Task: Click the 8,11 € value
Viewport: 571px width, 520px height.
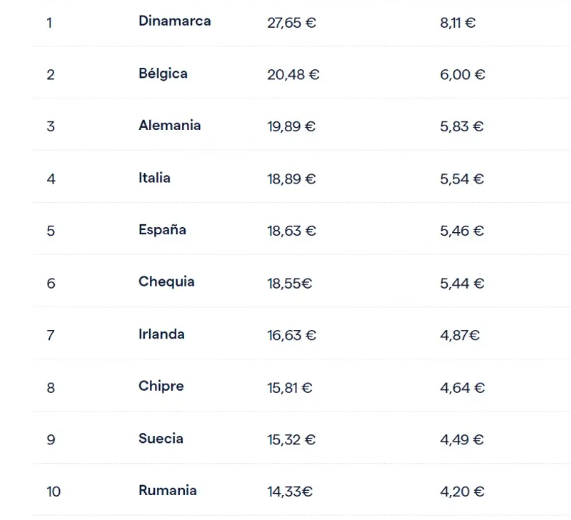Action: [457, 23]
